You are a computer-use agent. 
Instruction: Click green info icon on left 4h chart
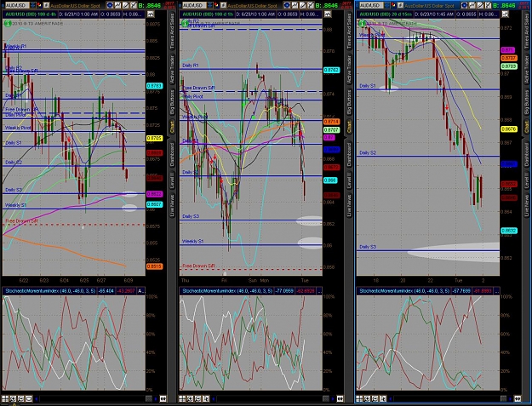[7, 23]
